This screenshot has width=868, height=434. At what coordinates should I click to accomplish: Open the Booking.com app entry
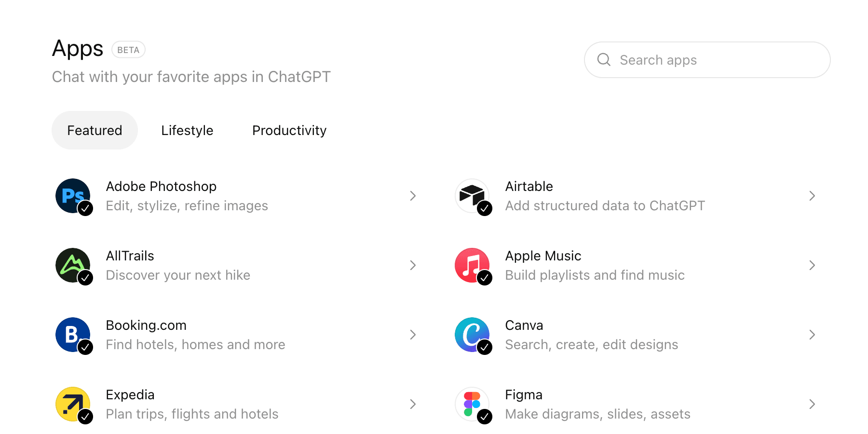tap(146, 325)
